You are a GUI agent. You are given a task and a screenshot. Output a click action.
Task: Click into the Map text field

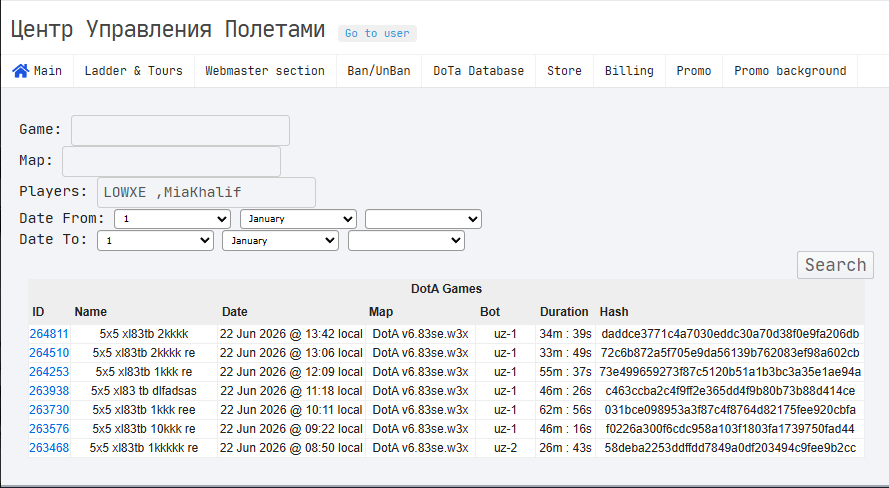tap(171, 162)
